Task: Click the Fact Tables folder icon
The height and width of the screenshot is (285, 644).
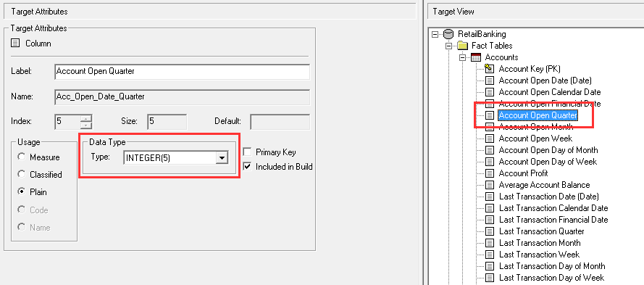Action: coord(462,46)
